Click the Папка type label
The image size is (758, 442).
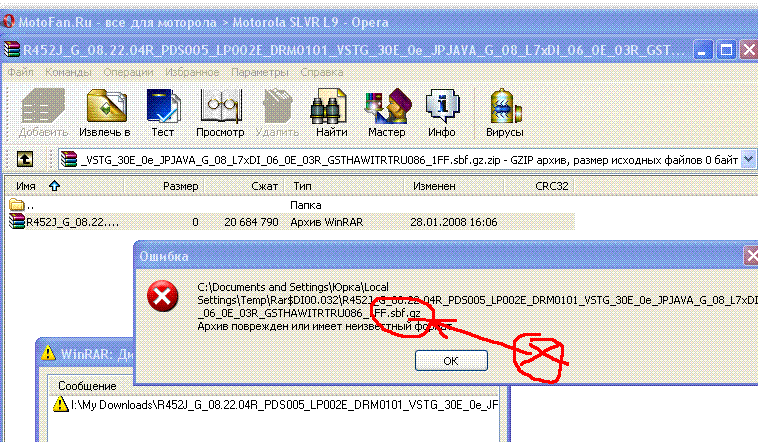[x=306, y=205]
